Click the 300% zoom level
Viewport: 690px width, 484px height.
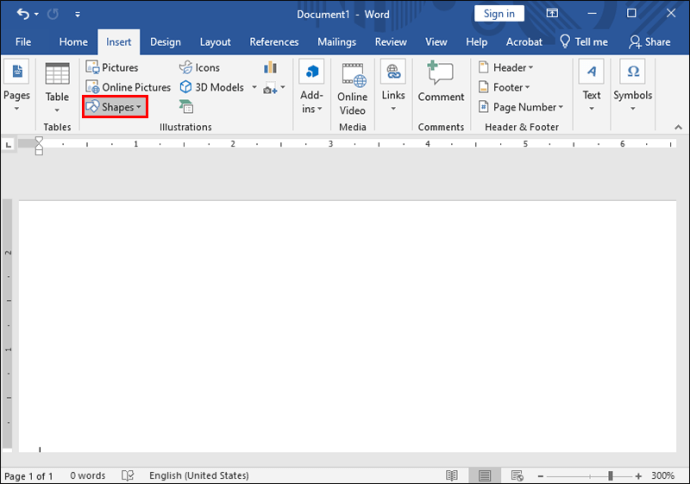pos(663,476)
